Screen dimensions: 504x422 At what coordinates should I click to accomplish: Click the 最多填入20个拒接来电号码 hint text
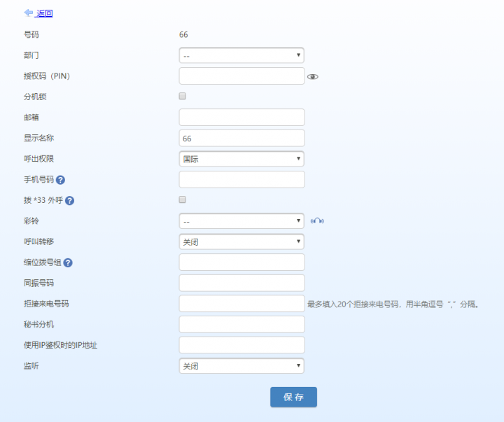tap(393, 304)
